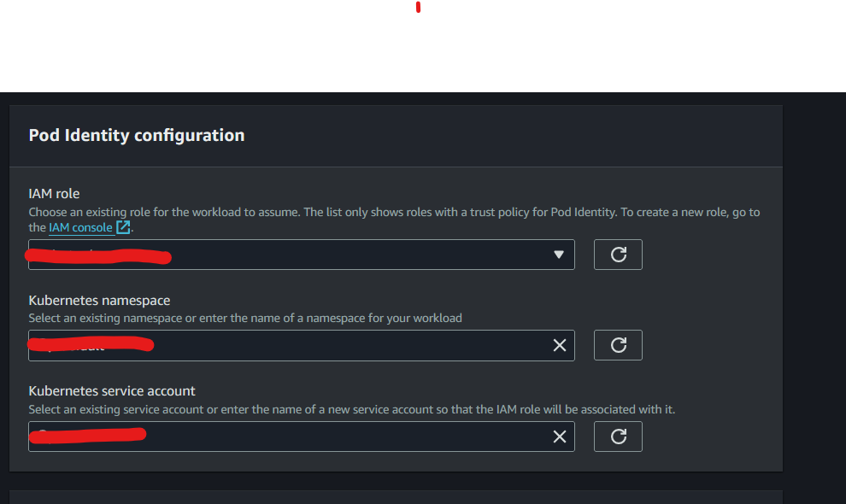
Task: Click the small red mark above the panel
Action: coord(418,7)
